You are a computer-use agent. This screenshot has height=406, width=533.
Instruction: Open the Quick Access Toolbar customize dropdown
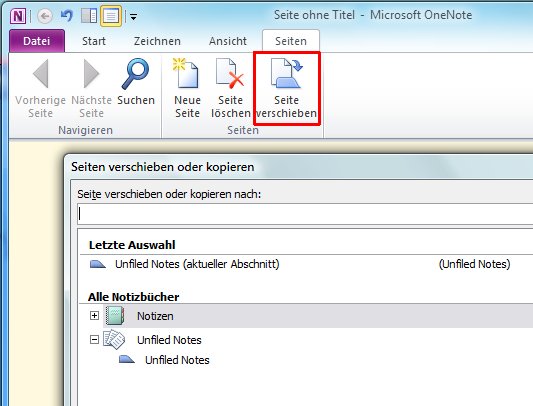[134, 16]
